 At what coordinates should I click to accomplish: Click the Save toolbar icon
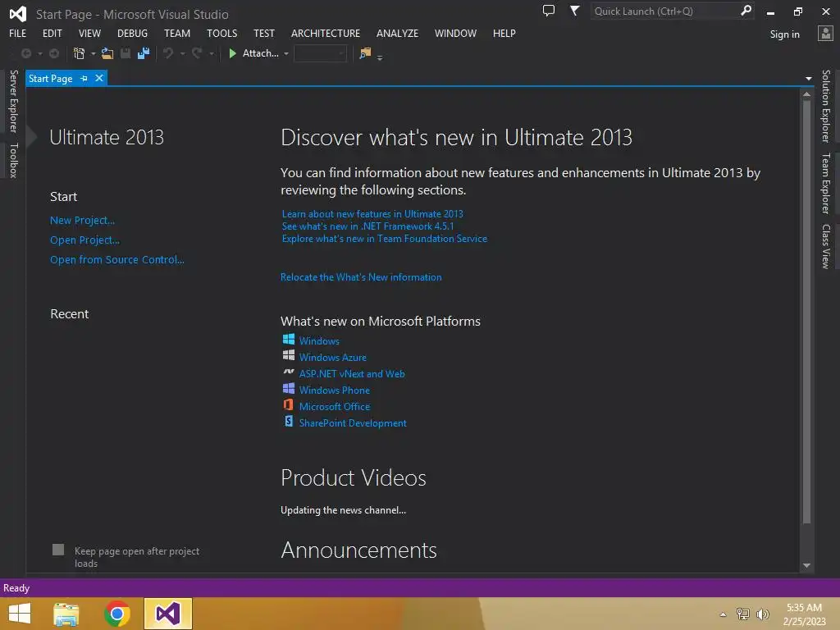(126, 53)
